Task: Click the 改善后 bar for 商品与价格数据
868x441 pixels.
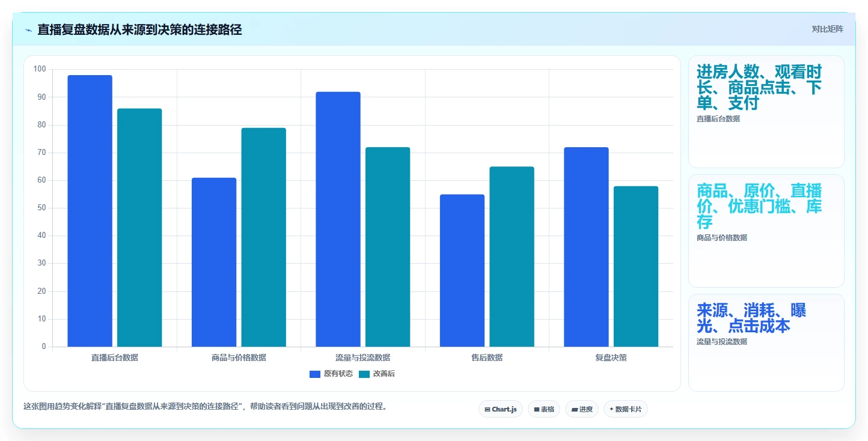Action: (x=264, y=237)
